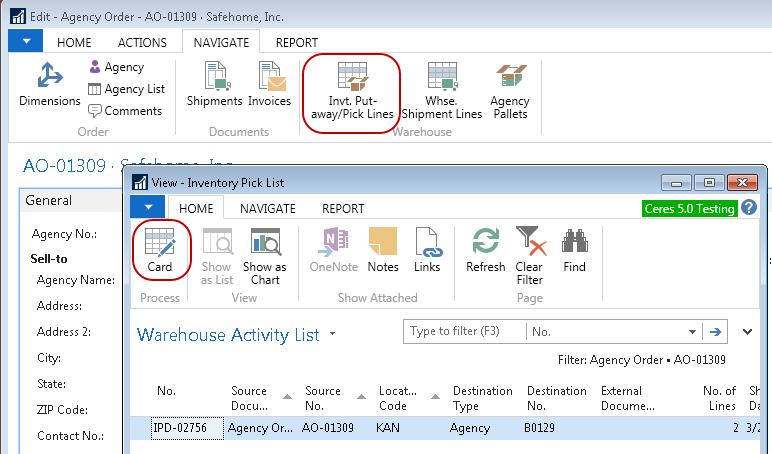
Task: Open Invoices from the ribbon
Action: (269, 86)
